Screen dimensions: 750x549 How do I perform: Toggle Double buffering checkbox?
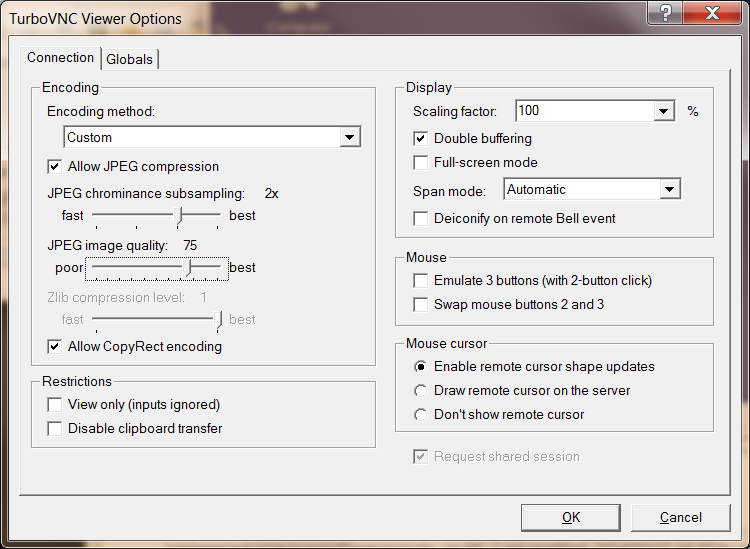[420, 139]
